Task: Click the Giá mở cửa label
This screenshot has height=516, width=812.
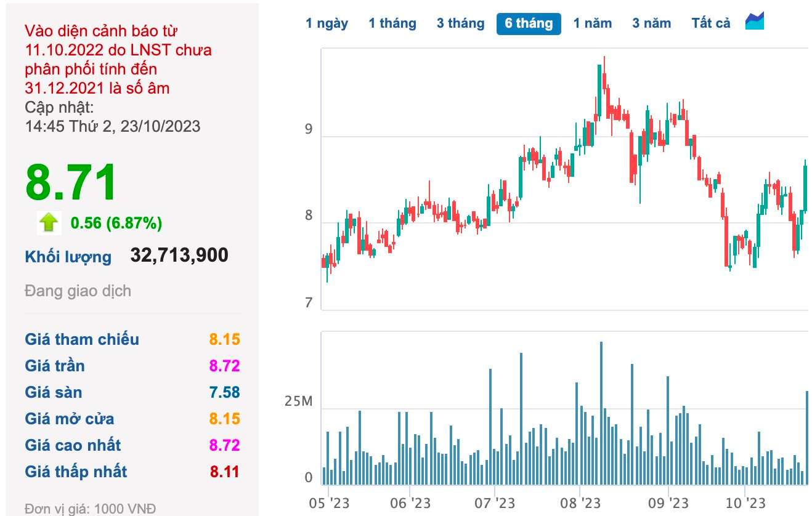Action: [x=70, y=419]
